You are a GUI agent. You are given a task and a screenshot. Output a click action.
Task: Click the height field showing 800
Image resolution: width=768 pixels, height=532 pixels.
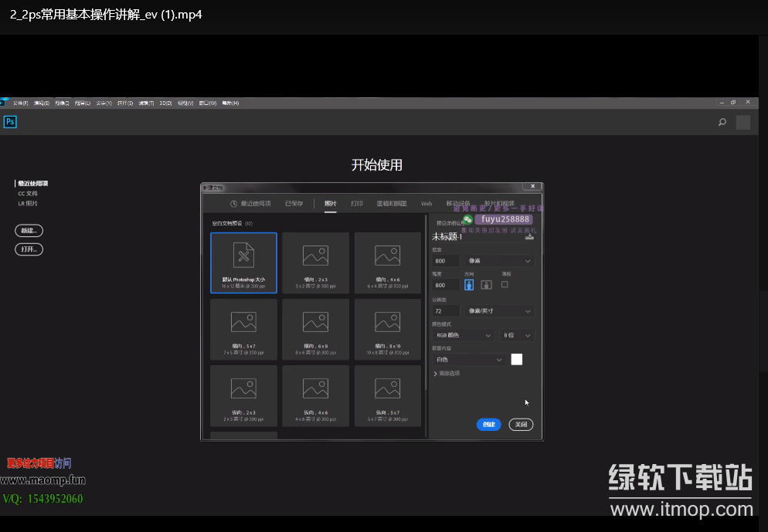(x=447, y=286)
